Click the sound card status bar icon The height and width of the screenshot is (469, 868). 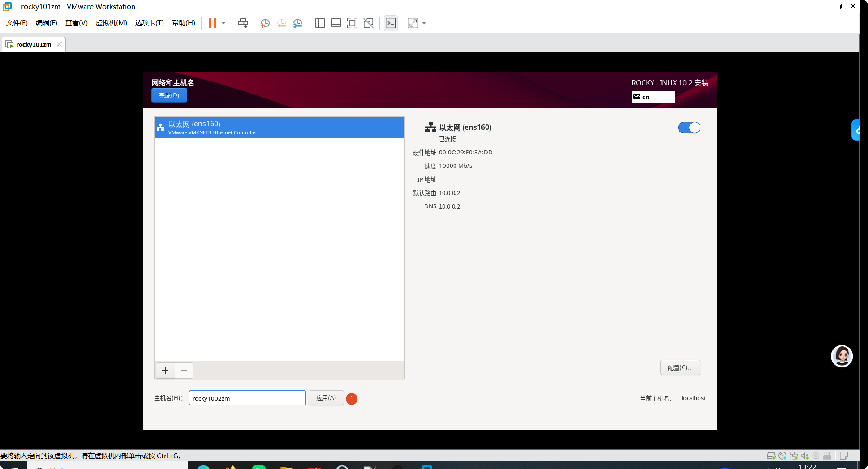click(805, 456)
